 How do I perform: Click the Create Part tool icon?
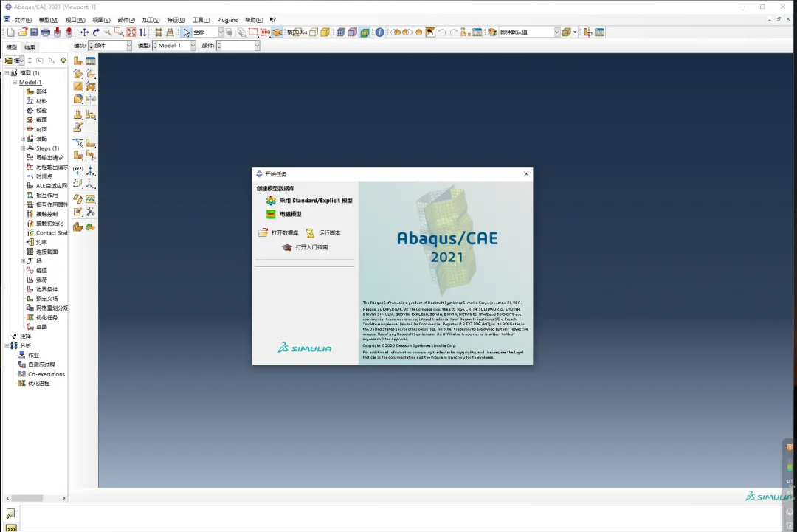tap(78, 61)
